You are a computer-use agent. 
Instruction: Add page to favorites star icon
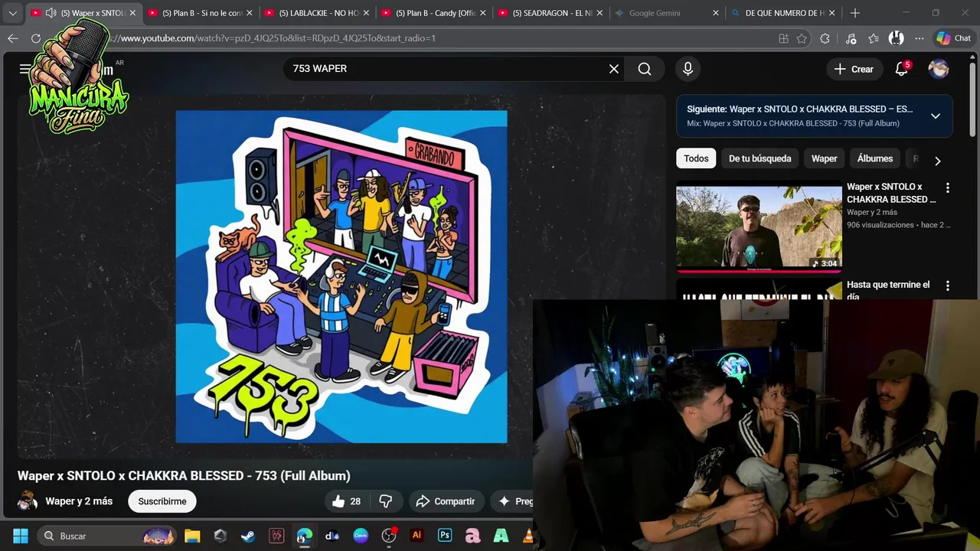pos(802,38)
